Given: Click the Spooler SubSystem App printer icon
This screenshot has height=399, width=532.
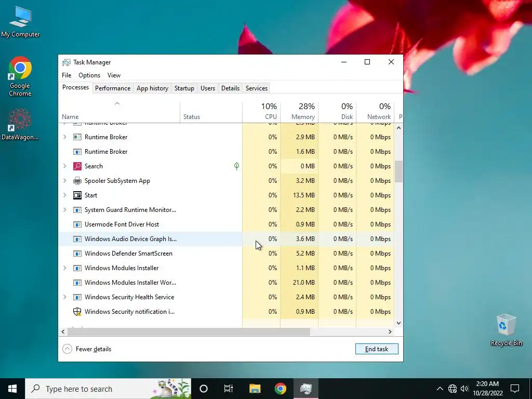Looking at the screenshot, I should click(77, 181).
